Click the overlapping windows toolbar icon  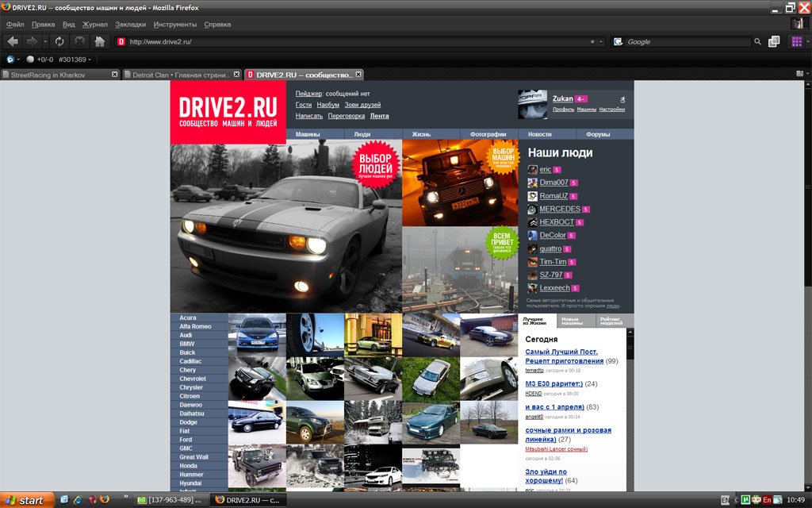point(774,41)
